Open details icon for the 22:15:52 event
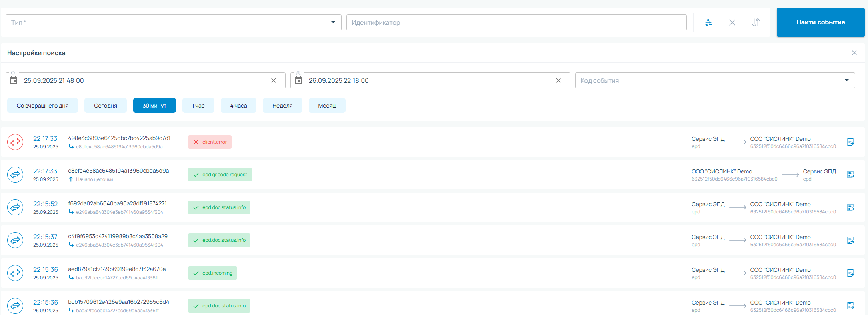Screen dimensions: 868x315 pyautogui.click(x=851, y=207)
